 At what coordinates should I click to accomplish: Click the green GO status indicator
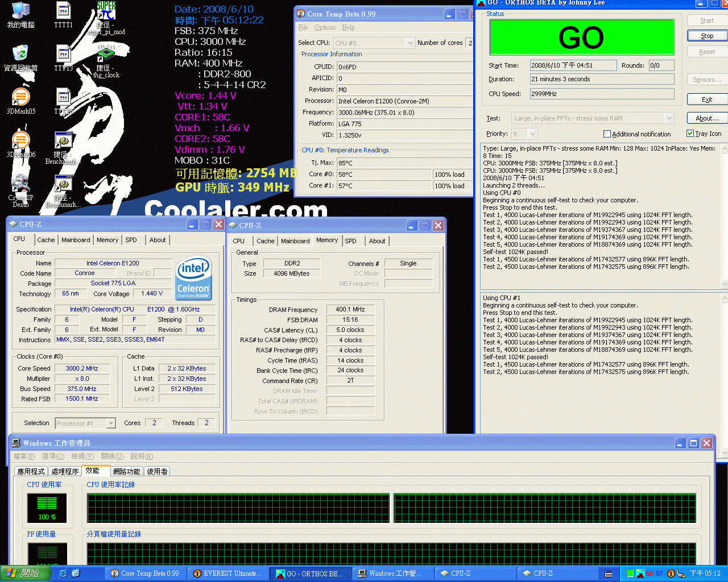(x=581, y=38)
